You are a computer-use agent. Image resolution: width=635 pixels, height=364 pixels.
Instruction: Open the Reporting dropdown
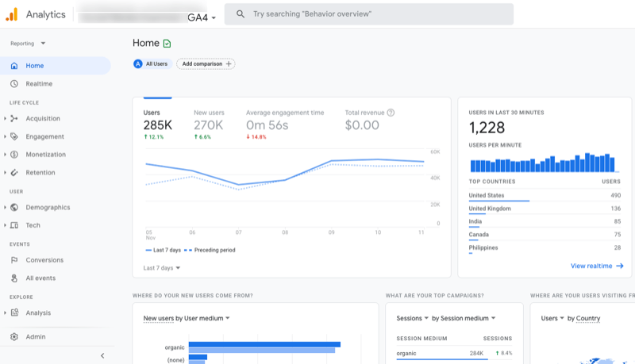pos(28,44)
